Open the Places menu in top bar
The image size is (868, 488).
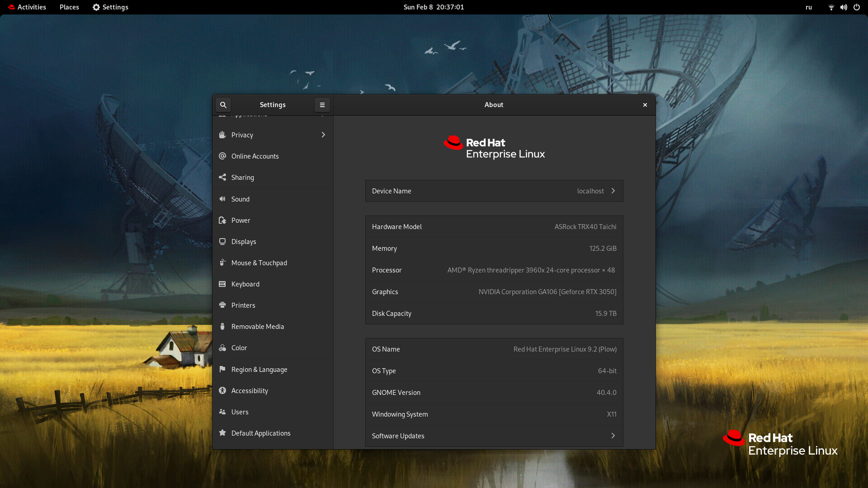[x=69, y=7]
